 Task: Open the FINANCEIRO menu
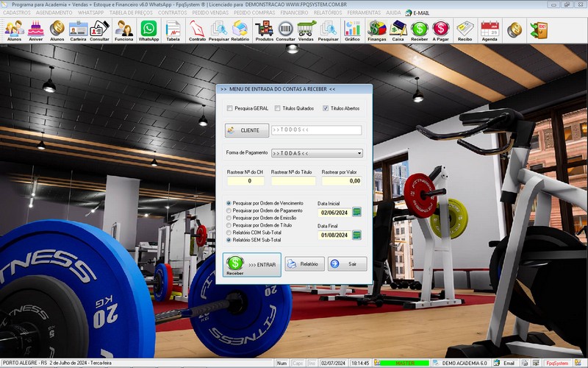(295, 13)
